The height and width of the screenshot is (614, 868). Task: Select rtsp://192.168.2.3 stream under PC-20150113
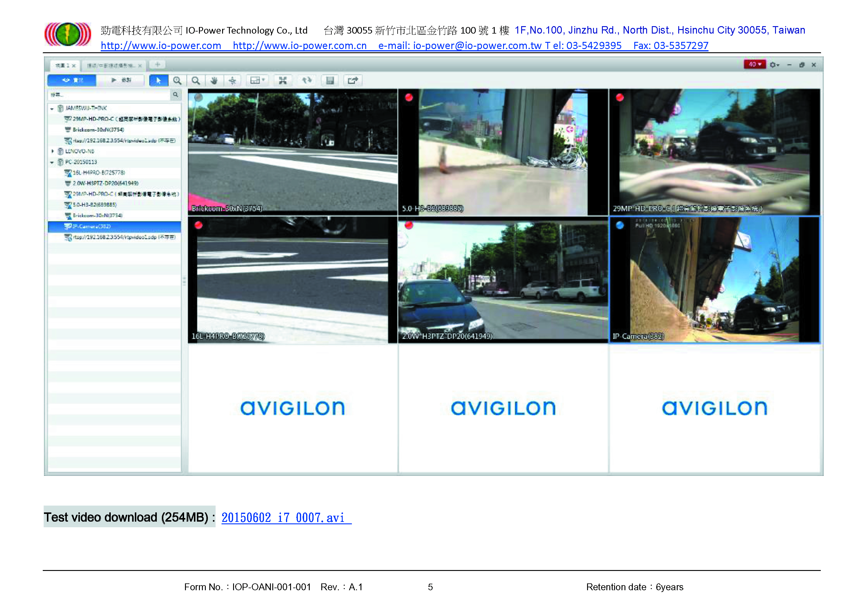click(115, 238)
